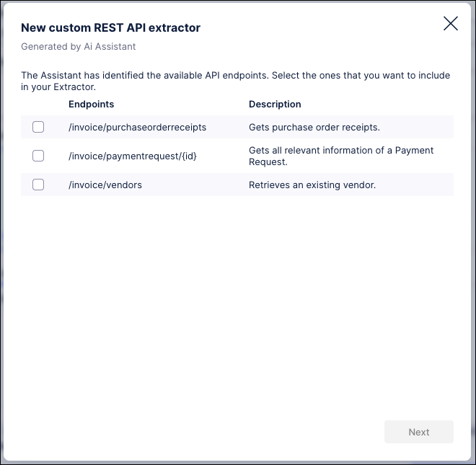
Task: Click the Payment Request description text
Action: 341,156
